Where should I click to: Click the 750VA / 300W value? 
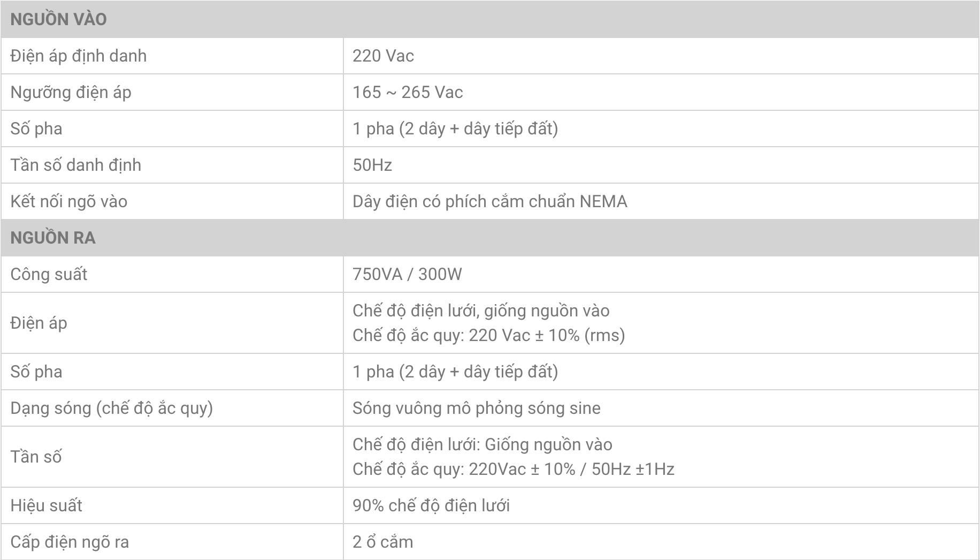[407, 274]
